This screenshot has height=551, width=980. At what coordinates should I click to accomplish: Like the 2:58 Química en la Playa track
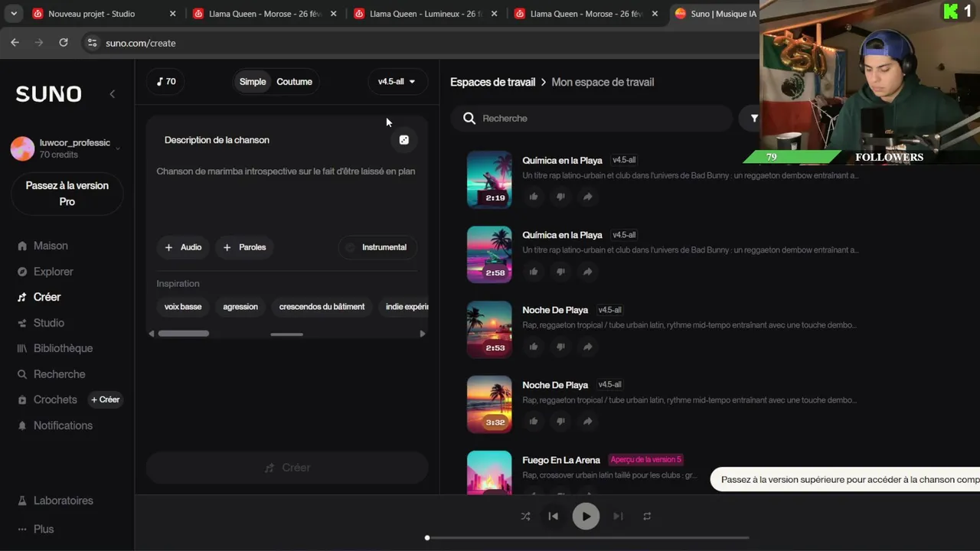534,272
